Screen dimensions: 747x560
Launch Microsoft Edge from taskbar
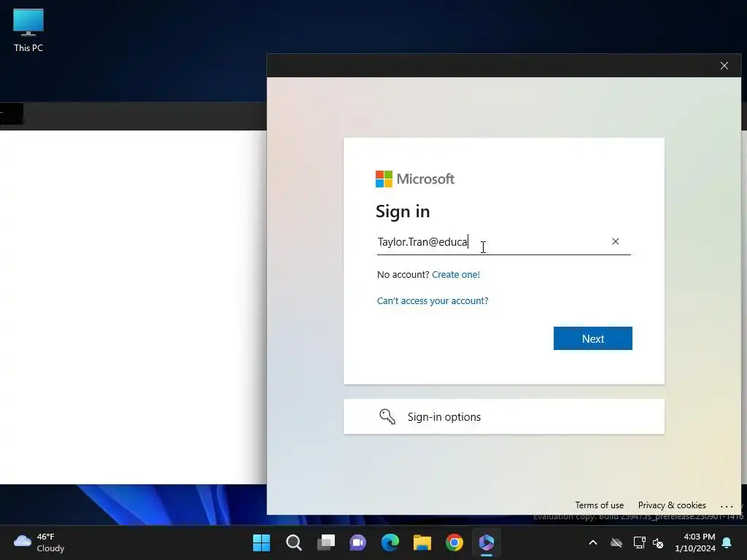click(x=390, y=542)
